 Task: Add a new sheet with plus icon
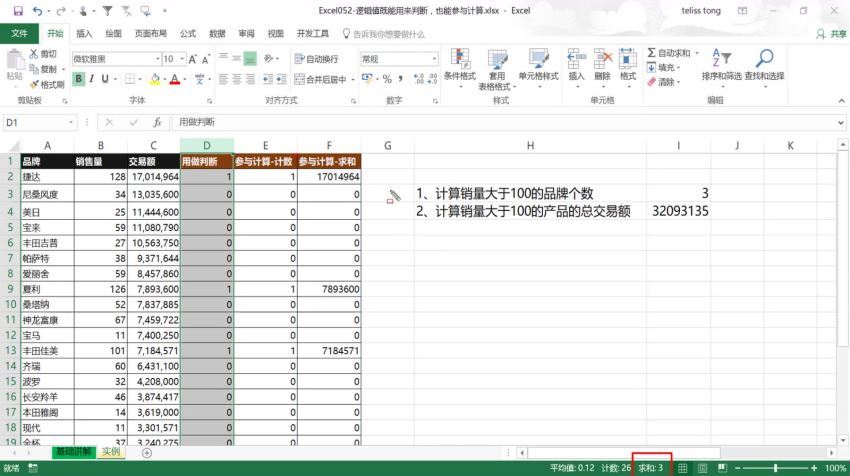(146, 453)
